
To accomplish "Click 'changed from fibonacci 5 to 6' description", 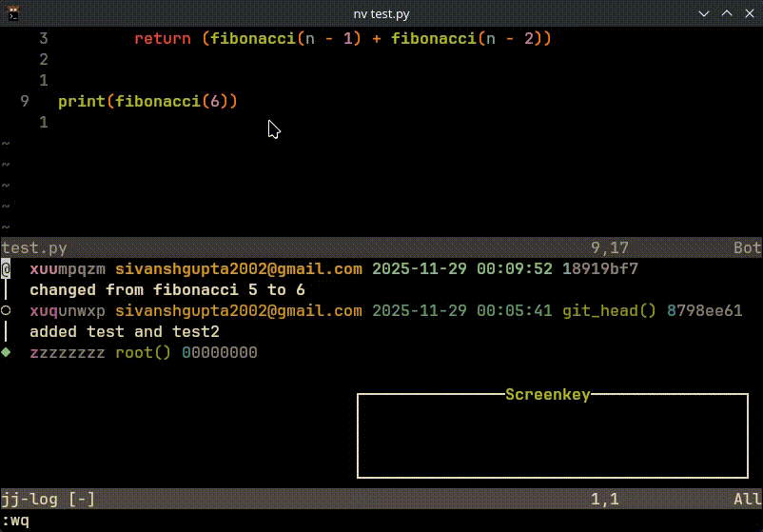I will coord(167,290).
